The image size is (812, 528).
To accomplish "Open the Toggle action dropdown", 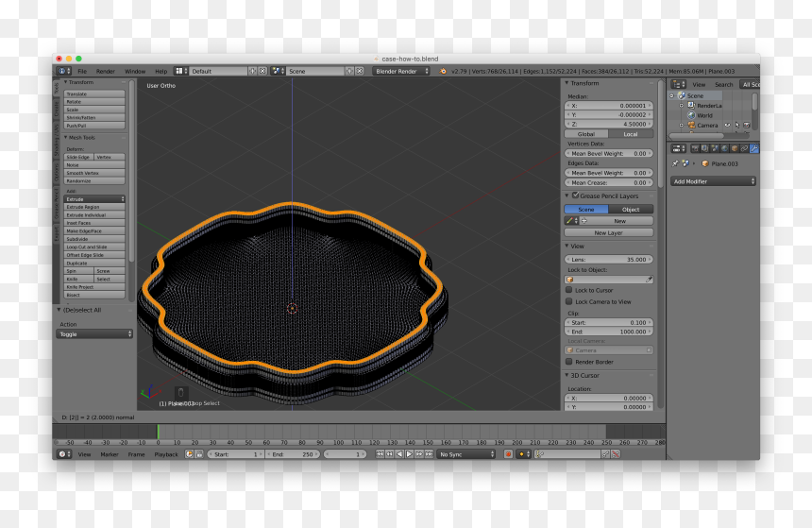I will click(x=94, y=334).
